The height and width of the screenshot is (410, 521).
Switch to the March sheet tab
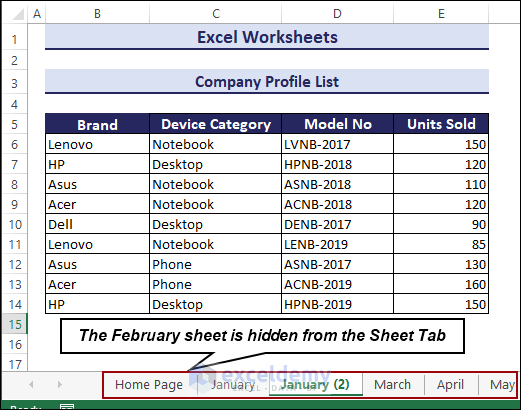coord(393,385)
